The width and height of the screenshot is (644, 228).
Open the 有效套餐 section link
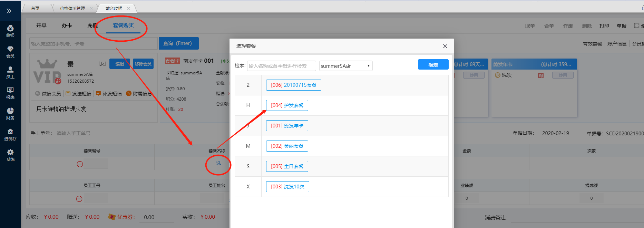(593, 44)
